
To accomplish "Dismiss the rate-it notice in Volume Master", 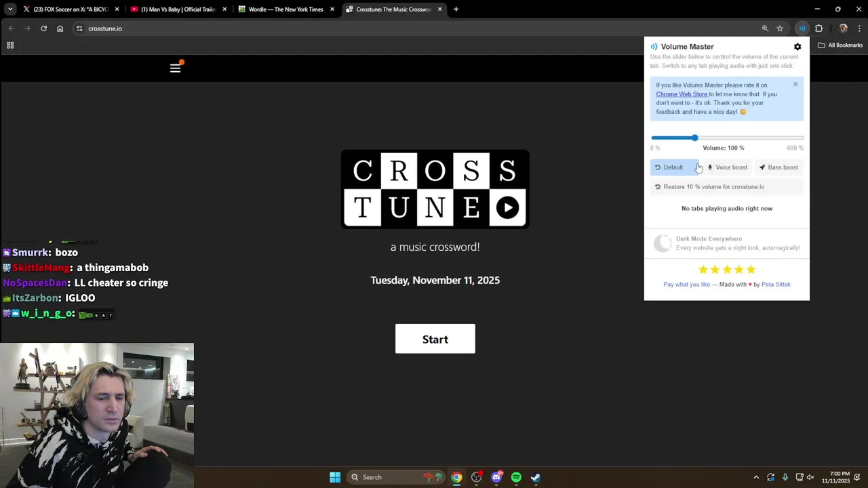I will click(795, 84).
